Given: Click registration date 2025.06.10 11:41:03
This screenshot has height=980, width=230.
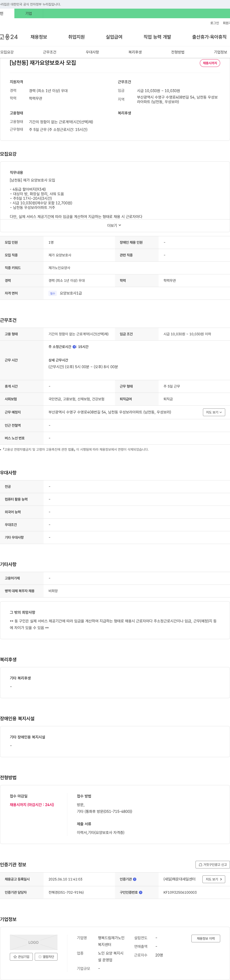Looking at the screenshot, I should 65,879.
